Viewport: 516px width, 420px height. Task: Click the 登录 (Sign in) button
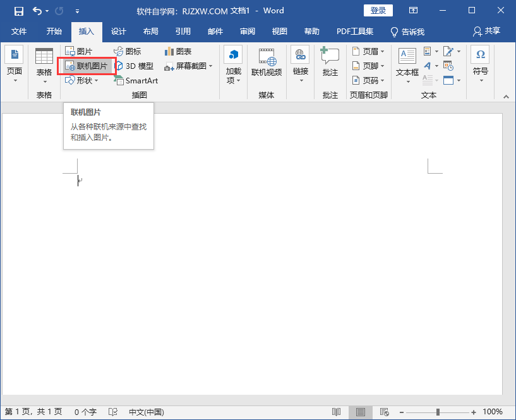[378, 10]
